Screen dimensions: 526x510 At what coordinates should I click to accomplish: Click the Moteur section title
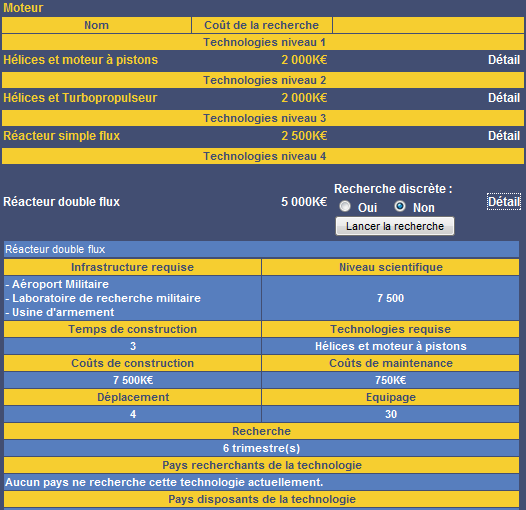tap(23, 8)
